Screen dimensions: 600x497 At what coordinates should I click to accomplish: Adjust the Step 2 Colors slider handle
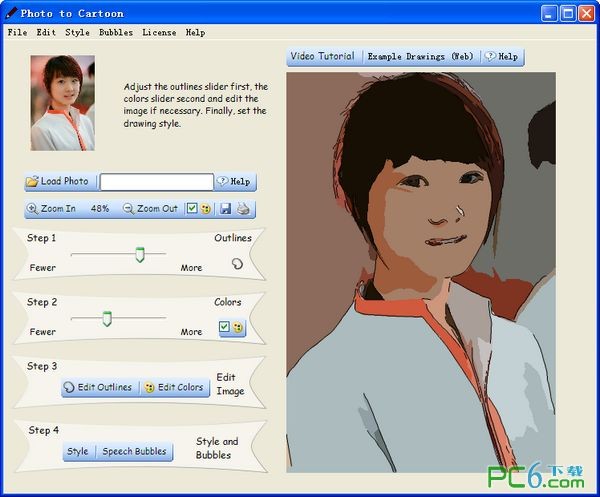point(107,318)
